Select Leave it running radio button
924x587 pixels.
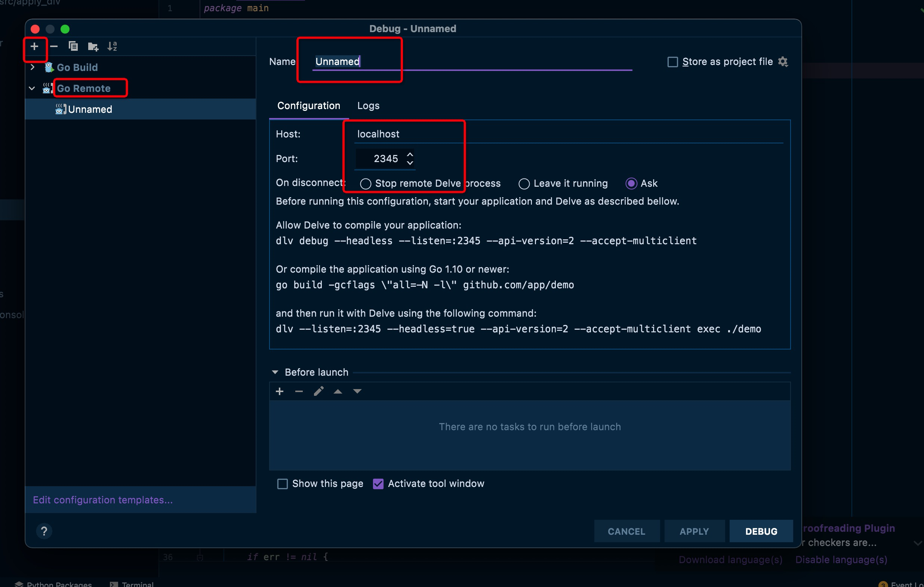[x=524, y=184]
